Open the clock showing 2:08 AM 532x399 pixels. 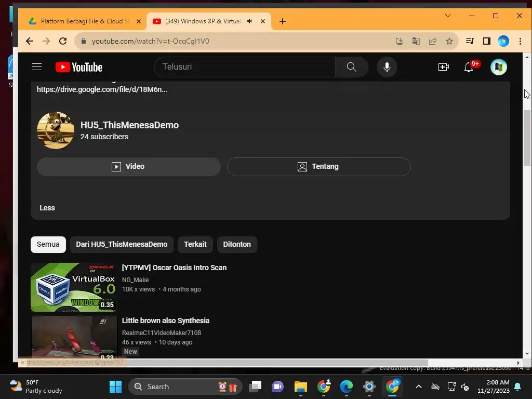point(494,387)
